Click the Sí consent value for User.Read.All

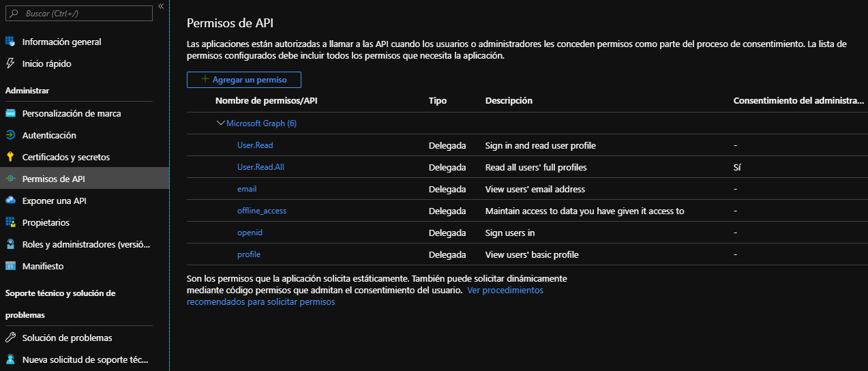[737, 167]
